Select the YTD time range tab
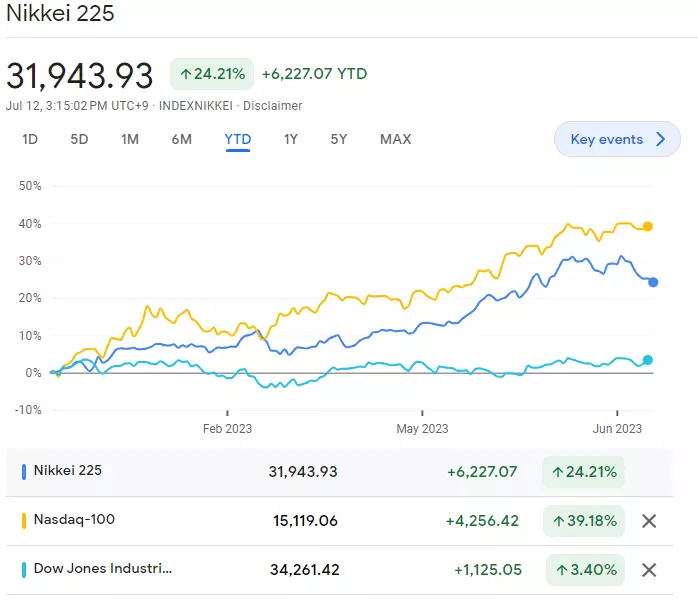 [238, 139]
